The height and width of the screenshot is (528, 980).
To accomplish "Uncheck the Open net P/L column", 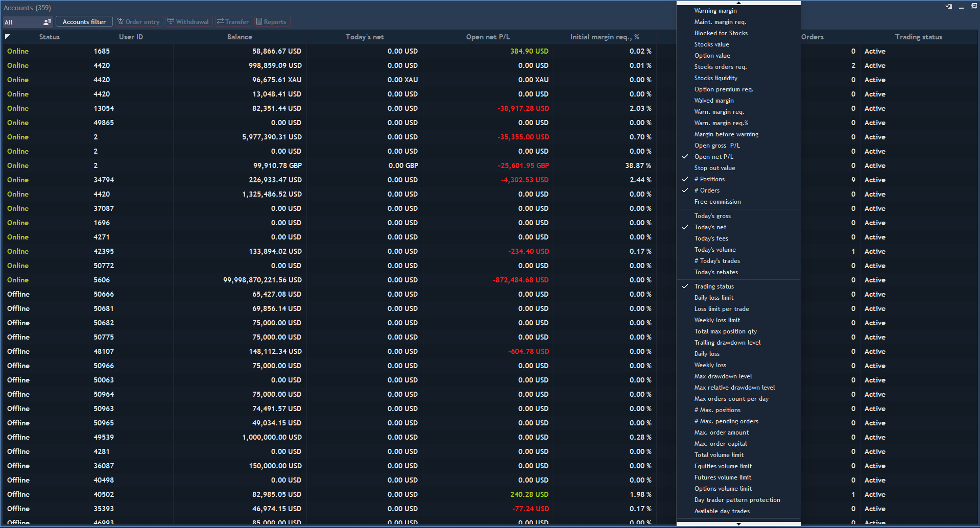I will (713, 156).
